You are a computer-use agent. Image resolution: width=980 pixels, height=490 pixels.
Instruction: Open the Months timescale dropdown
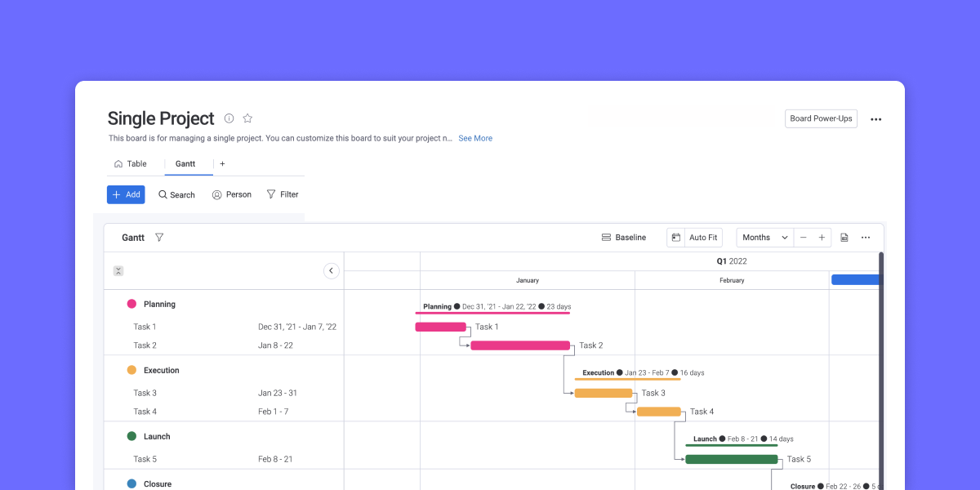point(763,237)
